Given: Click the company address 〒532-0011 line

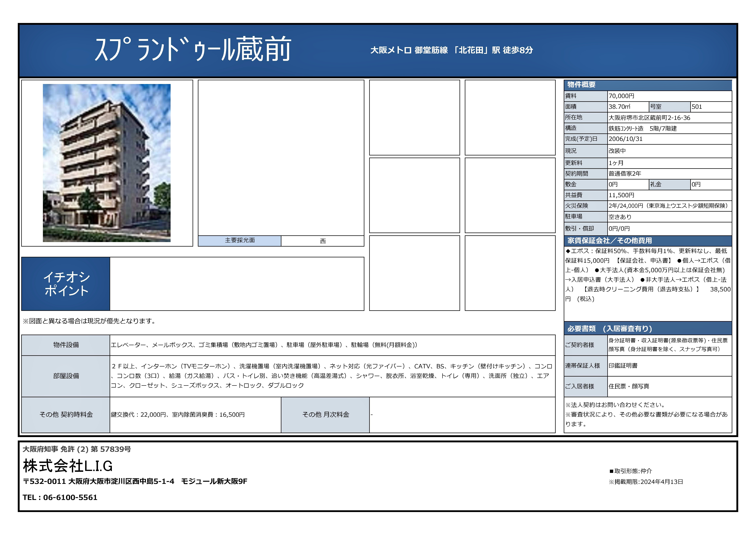Looking at the screenshot, I should (x=135, y=482).
